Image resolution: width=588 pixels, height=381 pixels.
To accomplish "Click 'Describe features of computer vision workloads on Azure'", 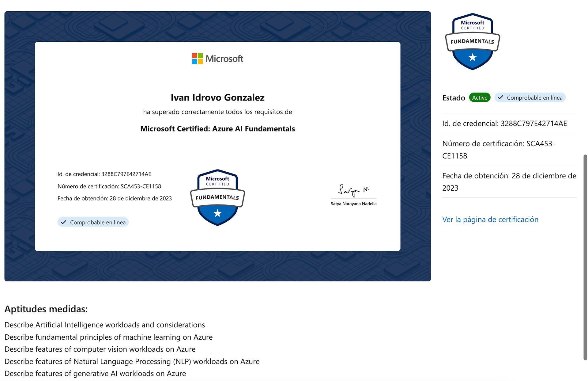I will click(x=100, y=349).
